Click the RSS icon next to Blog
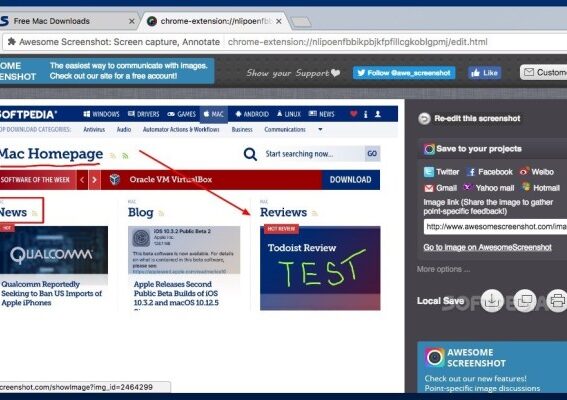567x400 pixels. pyautogui.click(x=161, y=213)
